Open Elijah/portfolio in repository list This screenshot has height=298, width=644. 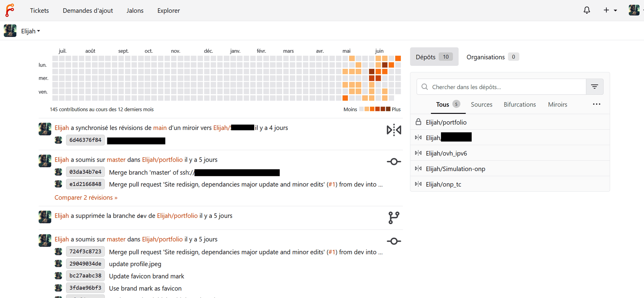click(x=446, y=122)
